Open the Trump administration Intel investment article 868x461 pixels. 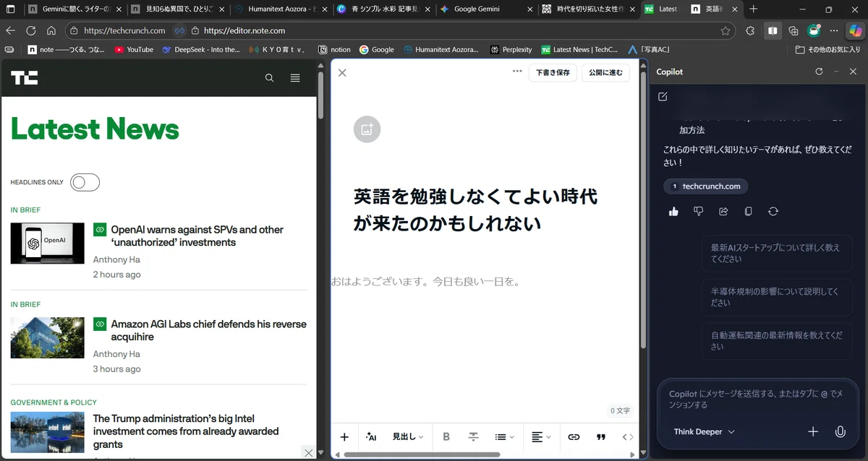click(186, 431)
